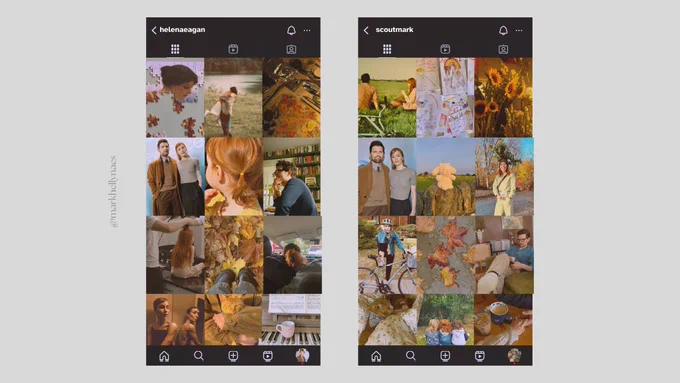Select tagged photos tab on scoutmark
Screen dimensions: 680x383
[x=503, y=49]
